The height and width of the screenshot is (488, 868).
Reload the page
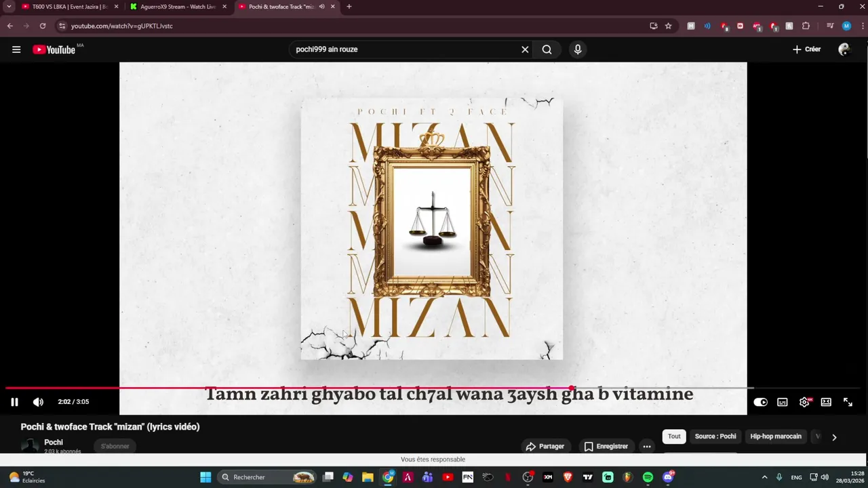coord(42,26)
